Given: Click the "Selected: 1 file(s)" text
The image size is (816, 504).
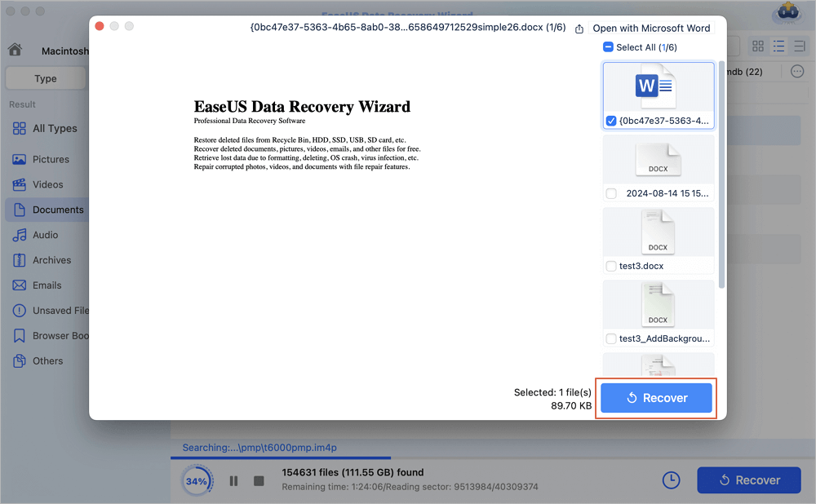Looking at the screenshot, I should coord(552,393).
